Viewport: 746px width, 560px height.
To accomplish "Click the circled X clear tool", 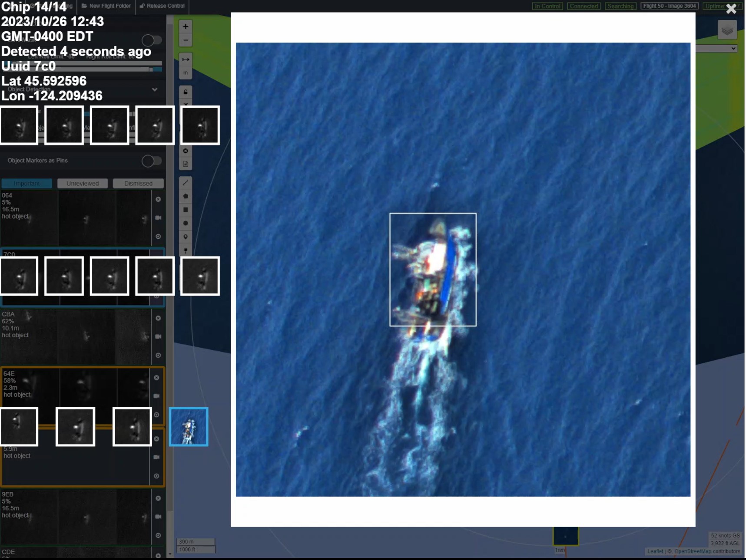I will tap(186, 151).
